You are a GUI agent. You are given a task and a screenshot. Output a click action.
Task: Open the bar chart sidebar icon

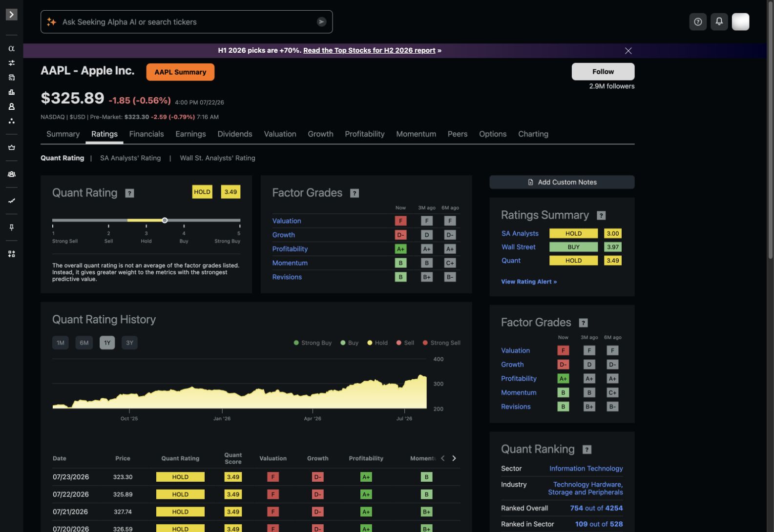(11, 92)
